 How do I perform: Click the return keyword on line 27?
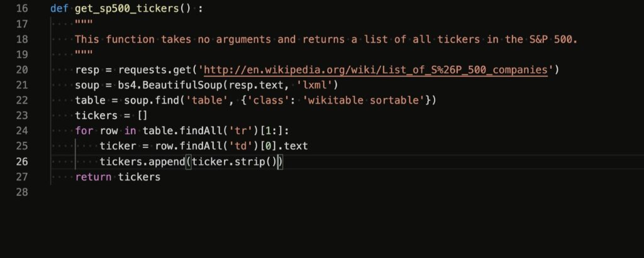coord(93,177)
